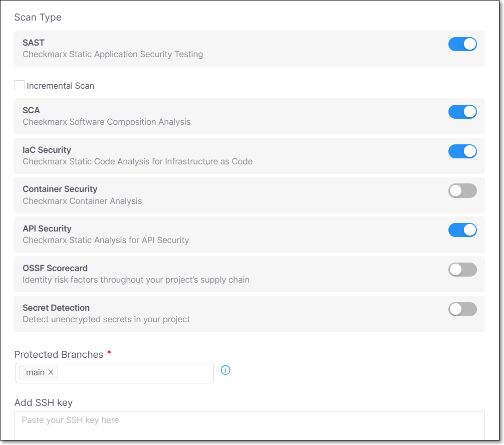
Task: Turn on the Secret Detection toggle
Action: tap(462, 309)
